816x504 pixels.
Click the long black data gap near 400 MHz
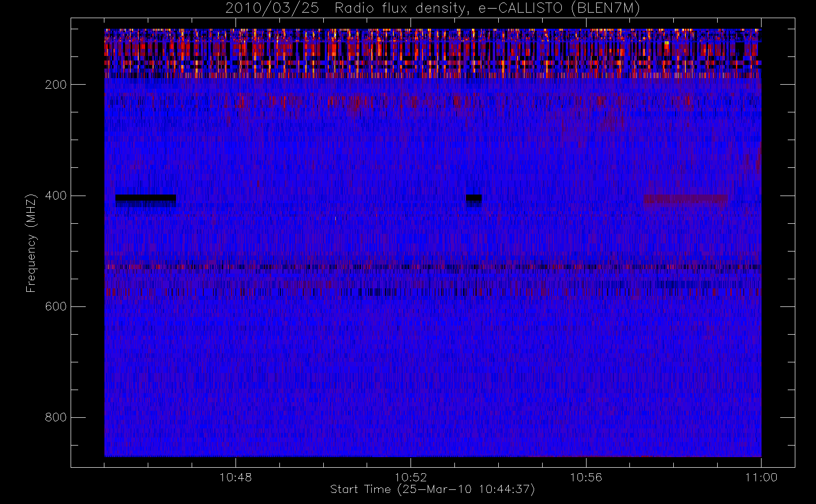146,198
